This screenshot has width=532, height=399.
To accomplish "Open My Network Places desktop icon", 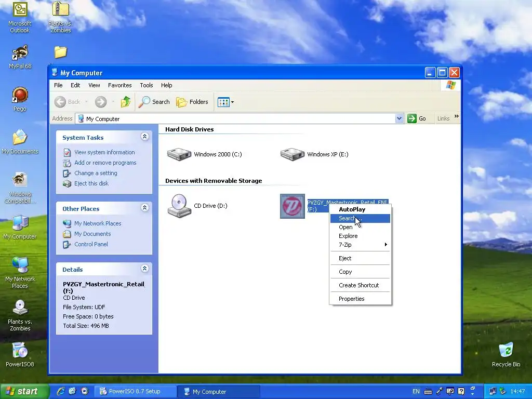I will click(x=20, y=273).
